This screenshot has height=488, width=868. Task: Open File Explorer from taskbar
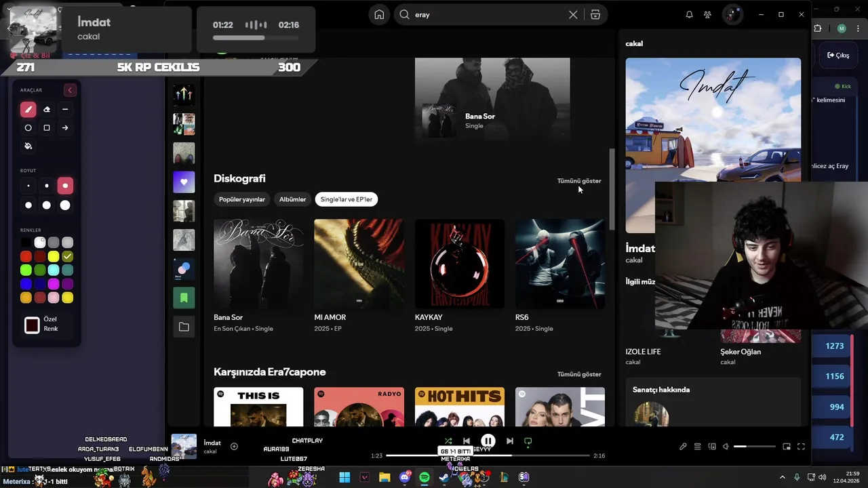(384, 477)
